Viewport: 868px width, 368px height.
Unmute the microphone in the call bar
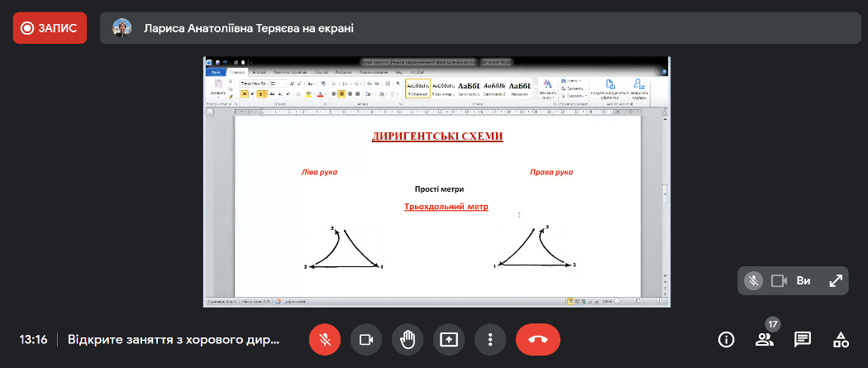326,339
